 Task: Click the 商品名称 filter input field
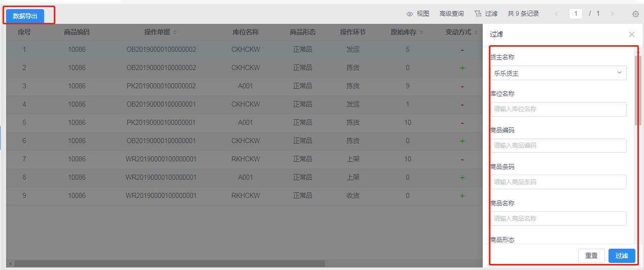pos(558,218)
